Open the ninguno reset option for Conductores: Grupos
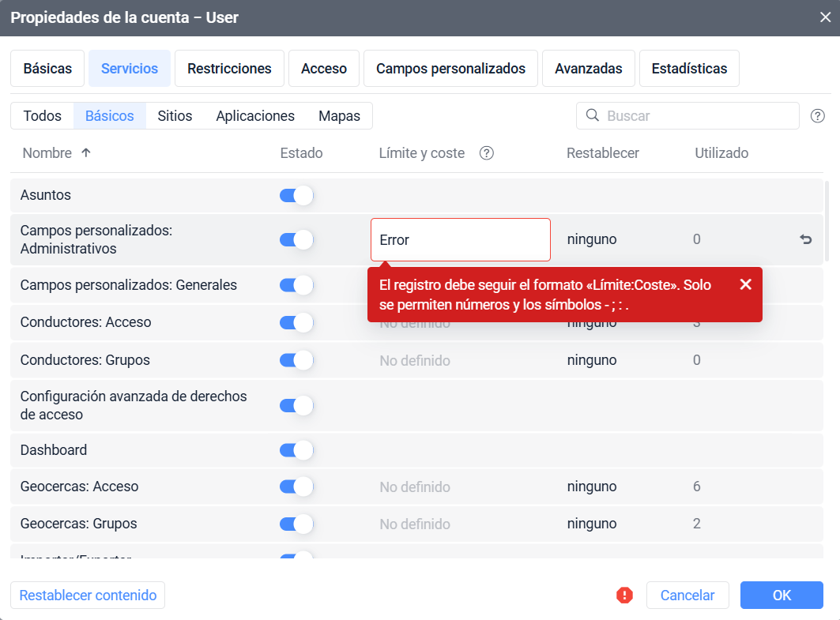Viewport: 840px width, 620px height. click(x=591, y=360)
